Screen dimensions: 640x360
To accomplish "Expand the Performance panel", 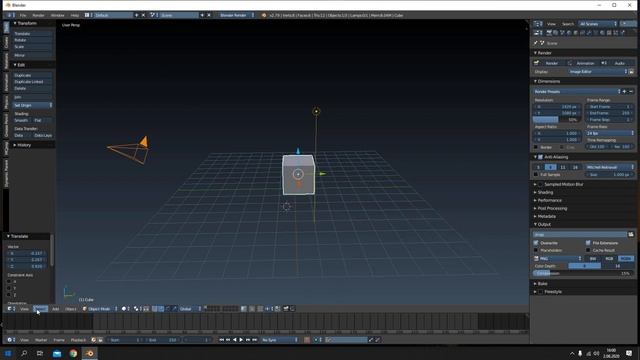I will tap(549, 200).
